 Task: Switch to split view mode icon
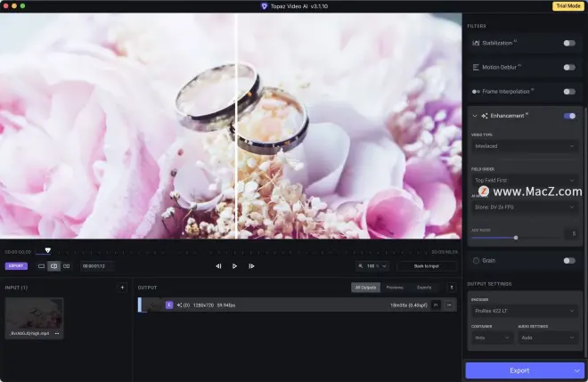click(x=53, y=266)
